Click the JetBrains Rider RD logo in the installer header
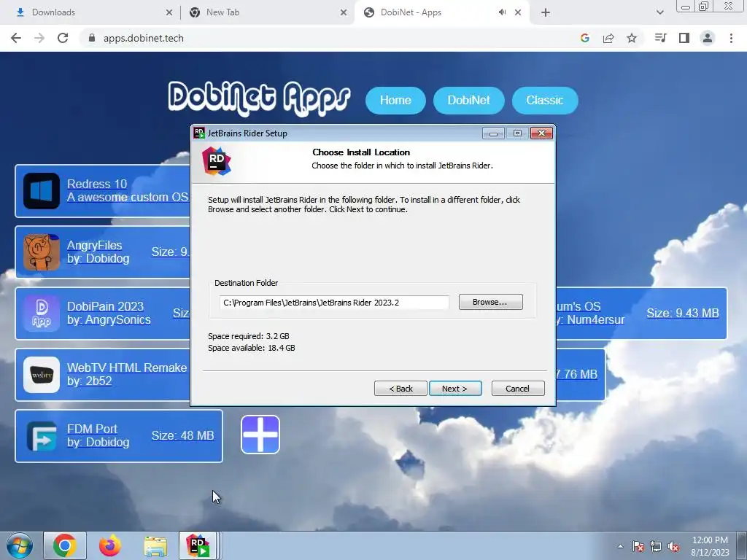 click(x=217, y=161)
